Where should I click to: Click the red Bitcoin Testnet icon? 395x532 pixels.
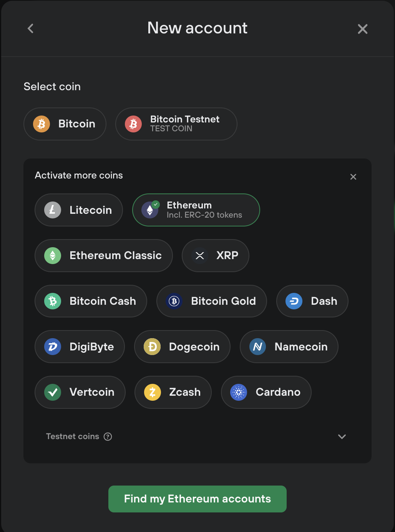coord(133,124)
